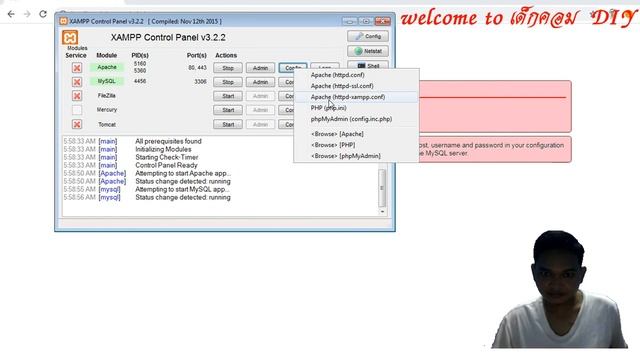
Task: Choose PHP (php.ini) menu entry
Action: pos(356,108)
